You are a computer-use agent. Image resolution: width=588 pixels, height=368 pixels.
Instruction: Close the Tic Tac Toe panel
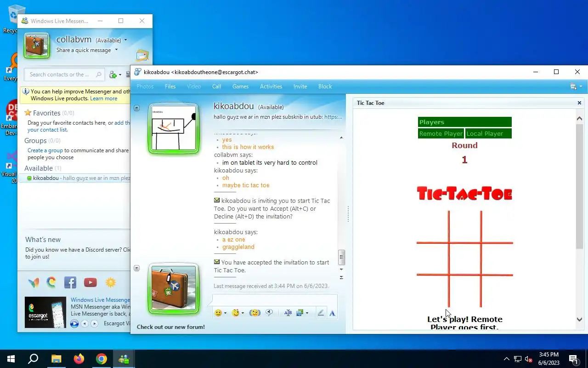coord(579,103)
